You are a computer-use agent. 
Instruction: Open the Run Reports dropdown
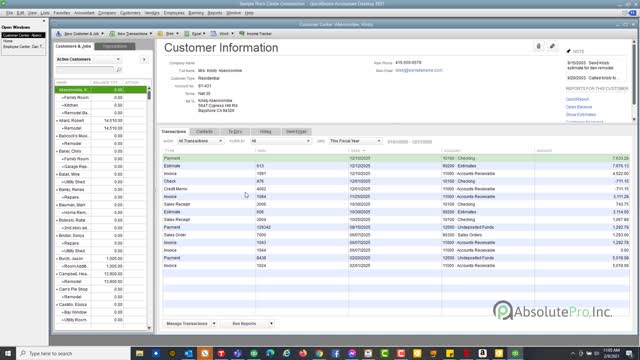tap(247, 324)
